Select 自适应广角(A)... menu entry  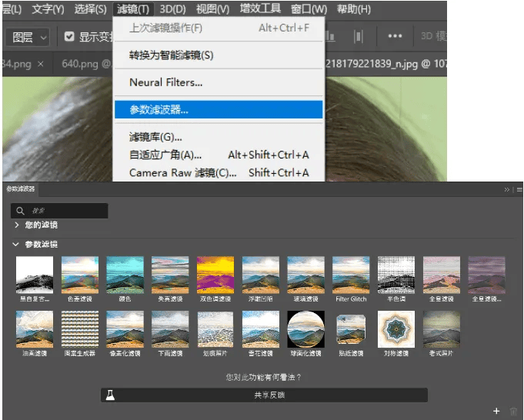(x=219, y=155)
